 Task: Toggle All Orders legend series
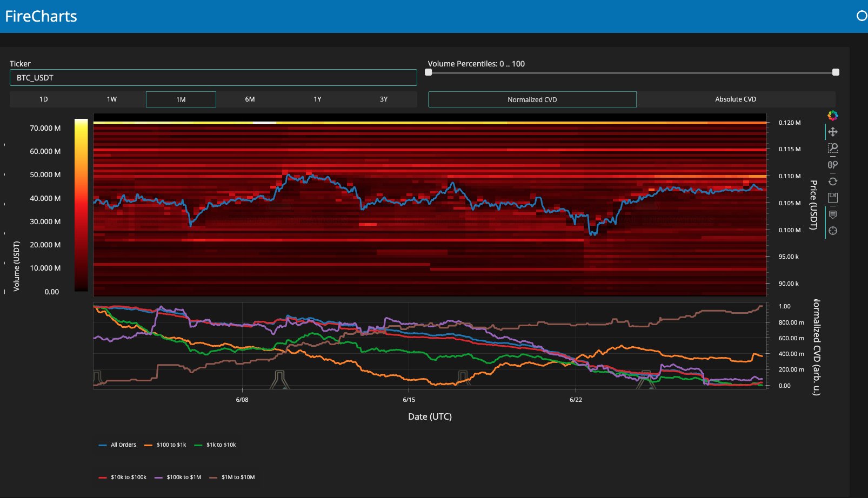click(118, 445)
